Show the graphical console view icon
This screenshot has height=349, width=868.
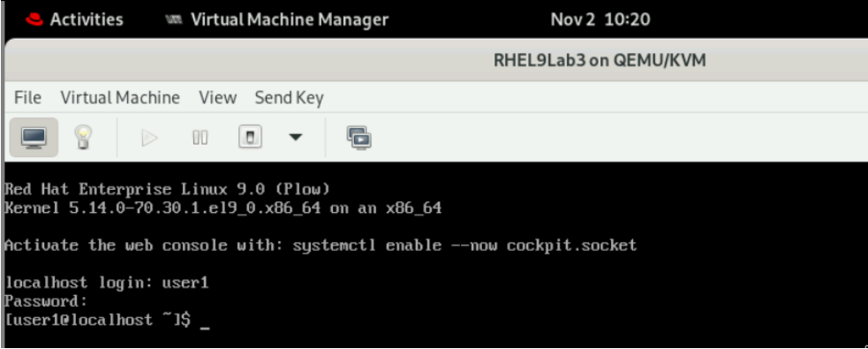(34, 137)
